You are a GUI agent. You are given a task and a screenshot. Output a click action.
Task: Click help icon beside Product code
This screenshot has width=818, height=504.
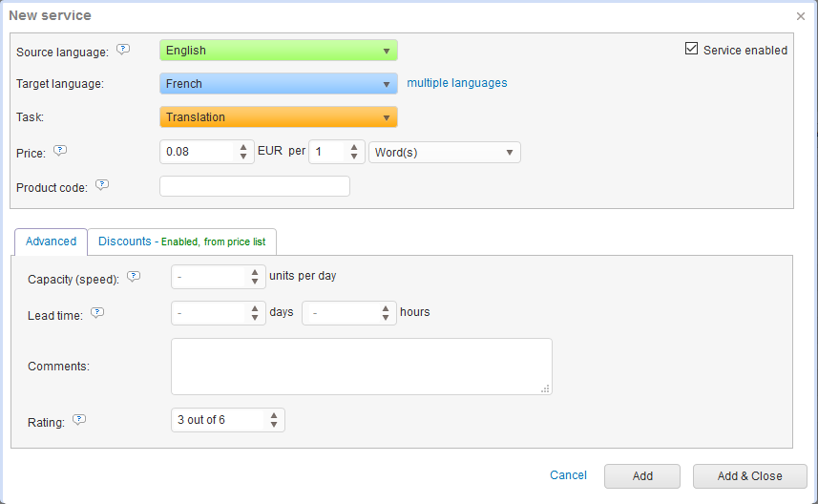coord(102,185)
